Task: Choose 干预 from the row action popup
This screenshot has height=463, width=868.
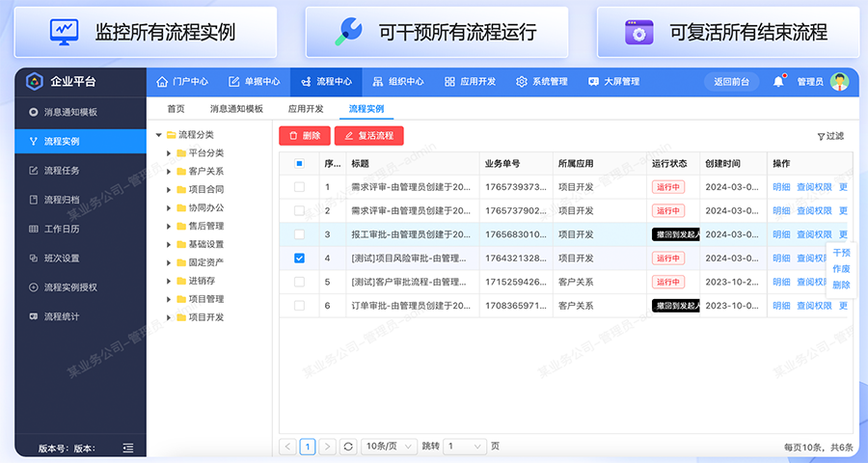Action: (x=841, y=253)
